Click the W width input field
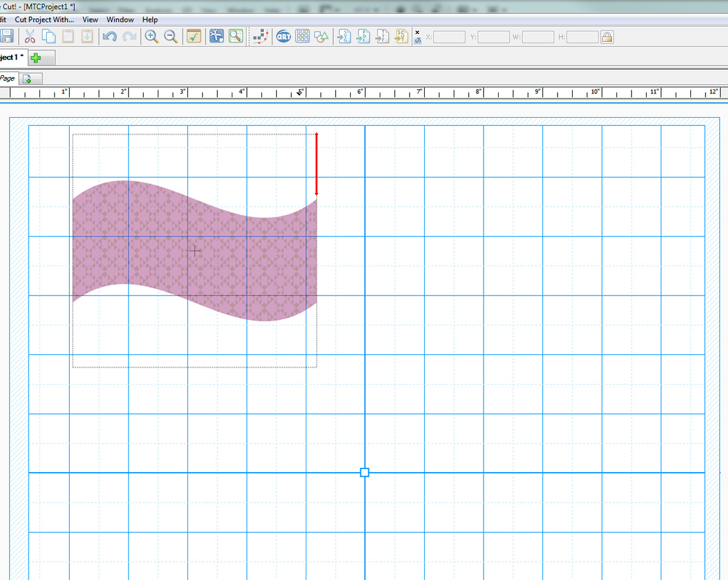728x580 pixels. pyautogui.click(x=538, y=37)
